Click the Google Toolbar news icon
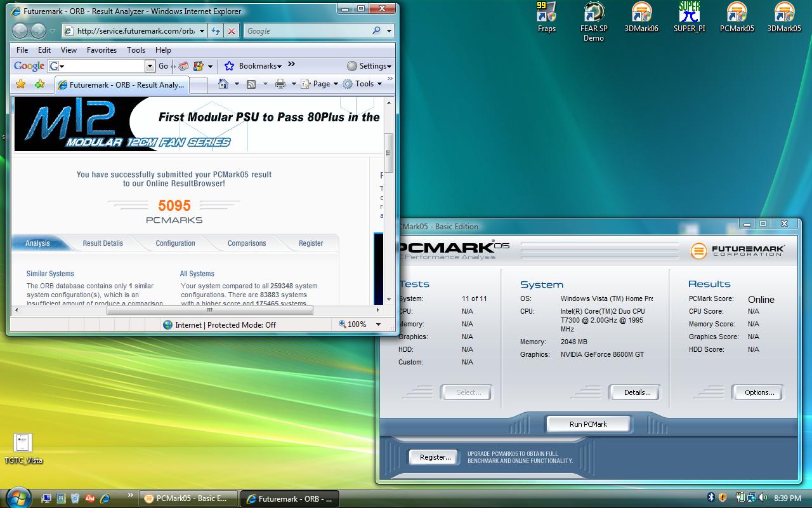 pos(183,66)
